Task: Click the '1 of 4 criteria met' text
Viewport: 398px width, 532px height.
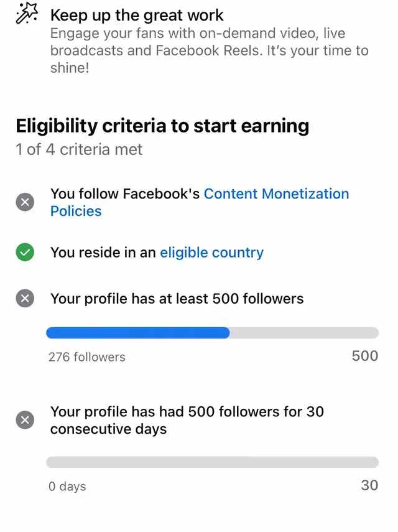Action: tap(79, 149)
